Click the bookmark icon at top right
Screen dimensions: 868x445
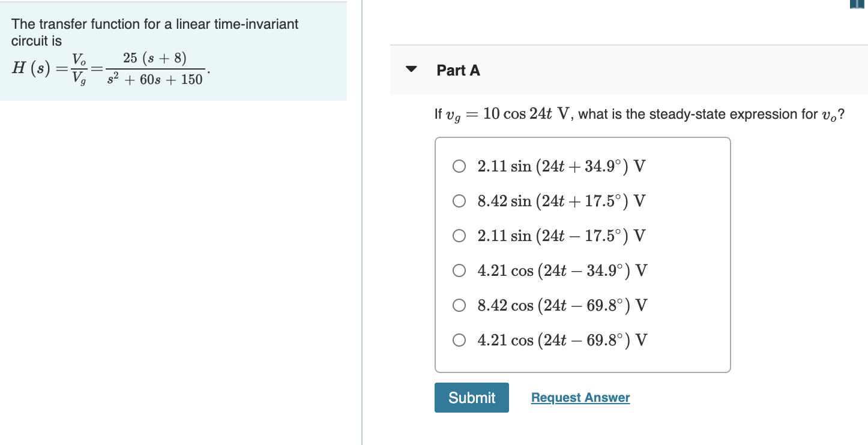(x=858, y=4)
